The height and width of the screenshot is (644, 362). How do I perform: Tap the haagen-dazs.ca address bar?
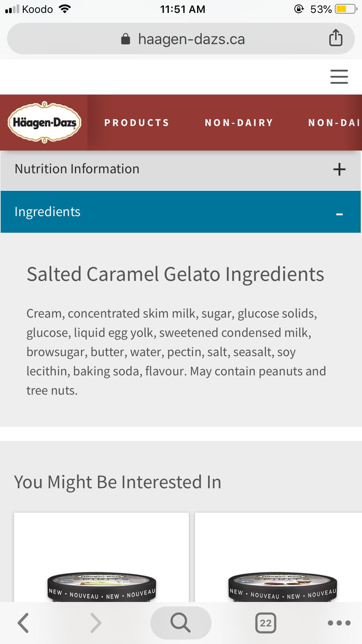pos(191,39)
